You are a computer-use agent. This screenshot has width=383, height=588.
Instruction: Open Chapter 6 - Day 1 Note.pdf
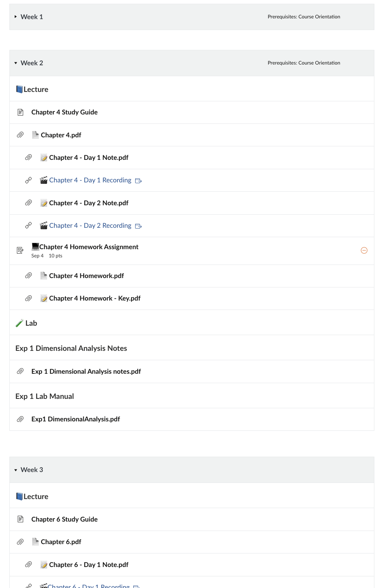click(89, 565)
